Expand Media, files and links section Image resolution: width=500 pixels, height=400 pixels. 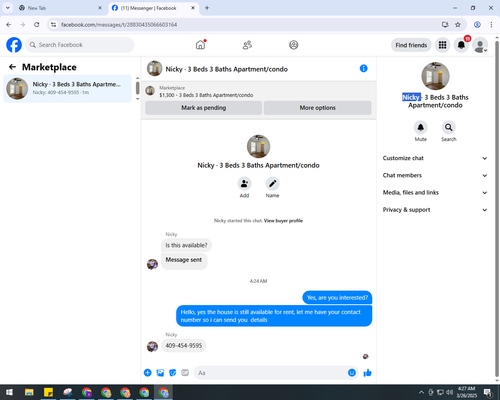coord(435,192)
